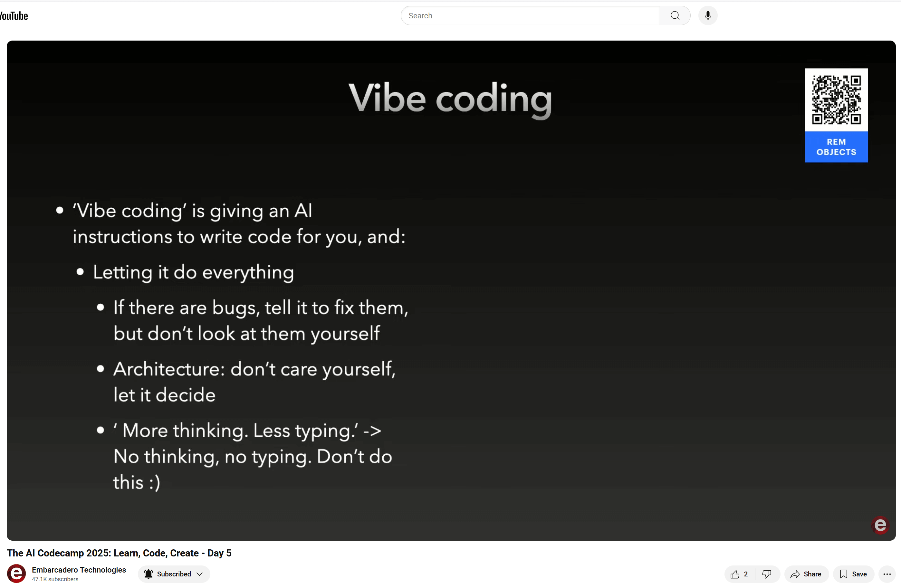Open the three-dot more actions menu
The height and width of the screenshot is (588, 901).
click(x=887, y=574)
